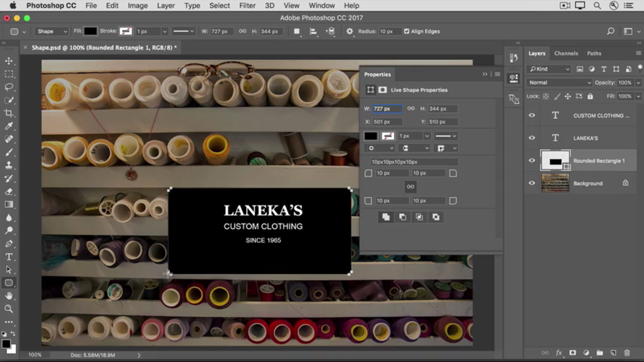Switch to the Channels tab
The image size is (644, 362).
[566, 53]
